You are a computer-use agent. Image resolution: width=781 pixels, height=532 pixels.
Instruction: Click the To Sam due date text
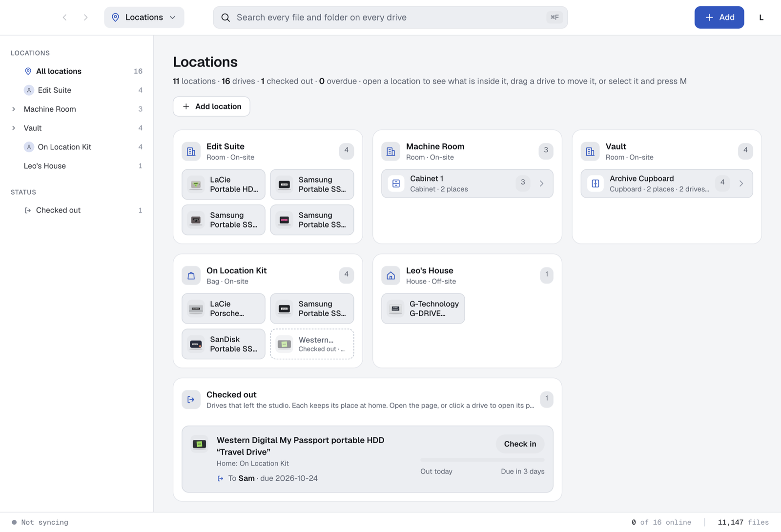click(x=273, y=478)
